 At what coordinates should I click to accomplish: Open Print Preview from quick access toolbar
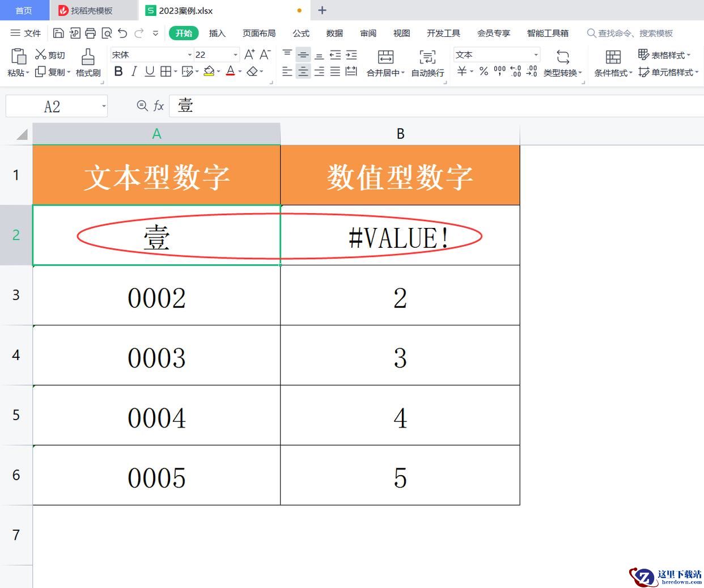click(107, 33)
